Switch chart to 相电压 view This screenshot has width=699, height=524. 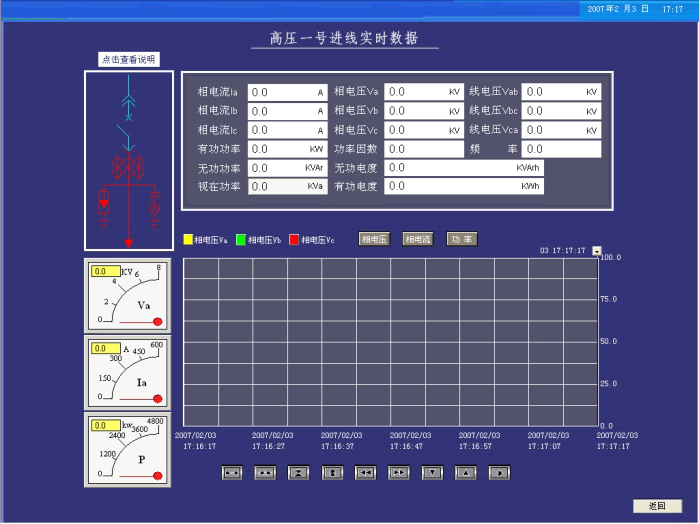point(374,240)
